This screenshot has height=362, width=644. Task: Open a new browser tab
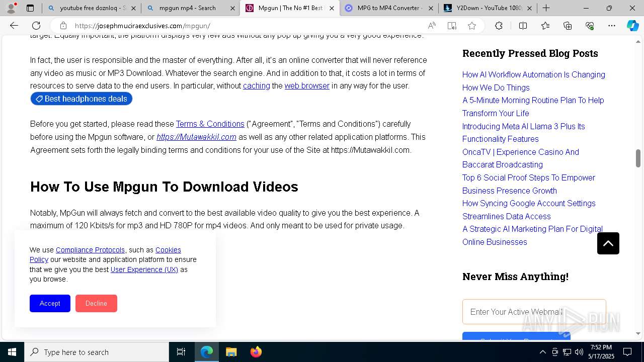tap(546, 8)
